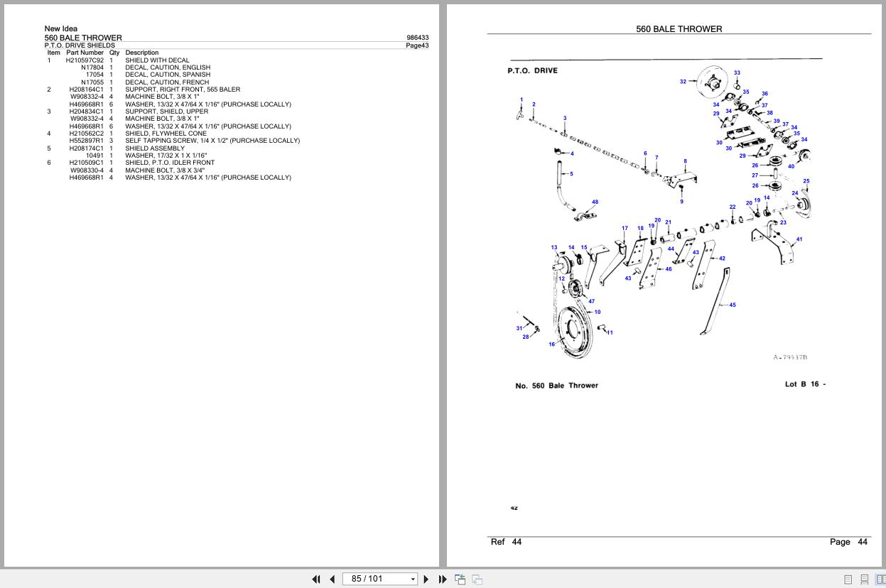886x588 pixels.
Task: Click the 'No. 560 Bale Thrower' caption
Action: coord(557,386)
